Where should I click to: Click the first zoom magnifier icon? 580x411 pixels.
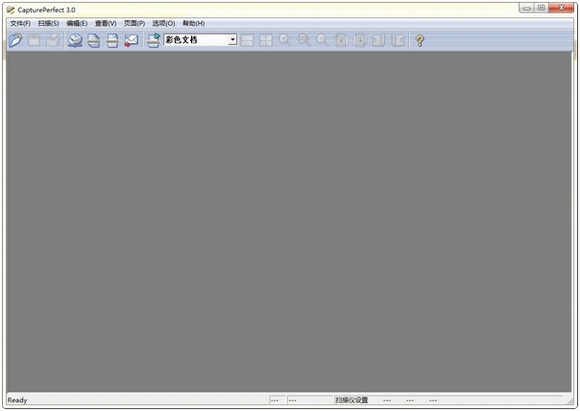[x=284, y=40]
